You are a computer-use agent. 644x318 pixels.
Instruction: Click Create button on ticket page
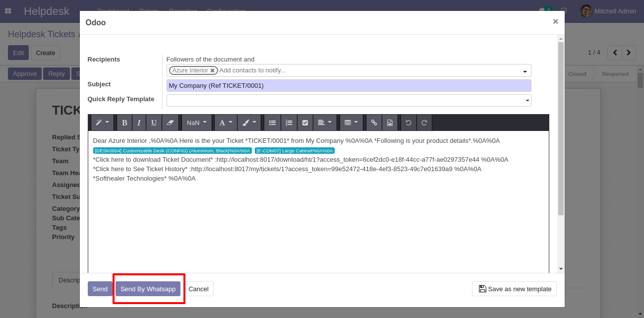(45, 53)
